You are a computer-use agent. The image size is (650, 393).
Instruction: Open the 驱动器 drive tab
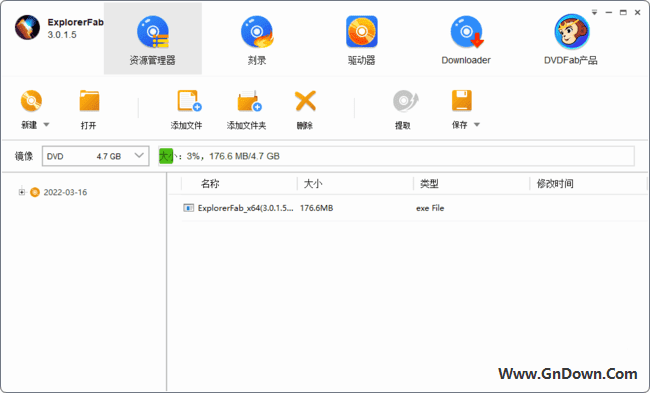pyautogui.click(x=361, y=39)
